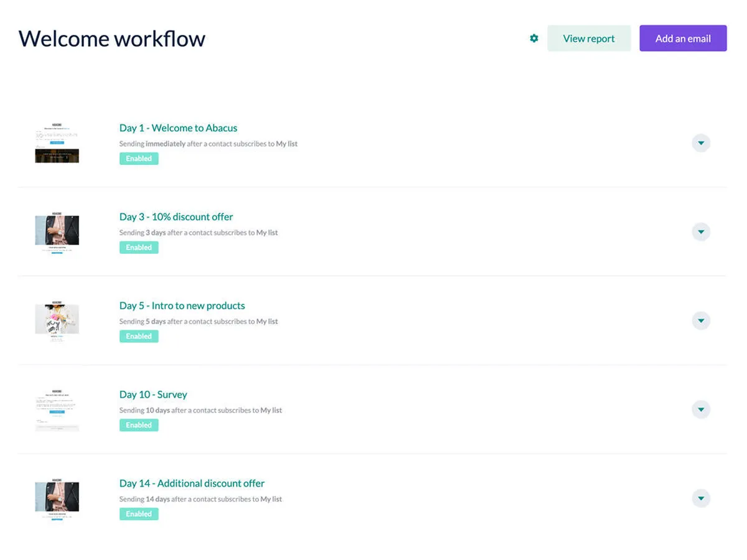The height and width of the screenshot is (560, 747).
Task: Open Day 1 - Welcome to Abacus link
Action: (x=178, y=128)
